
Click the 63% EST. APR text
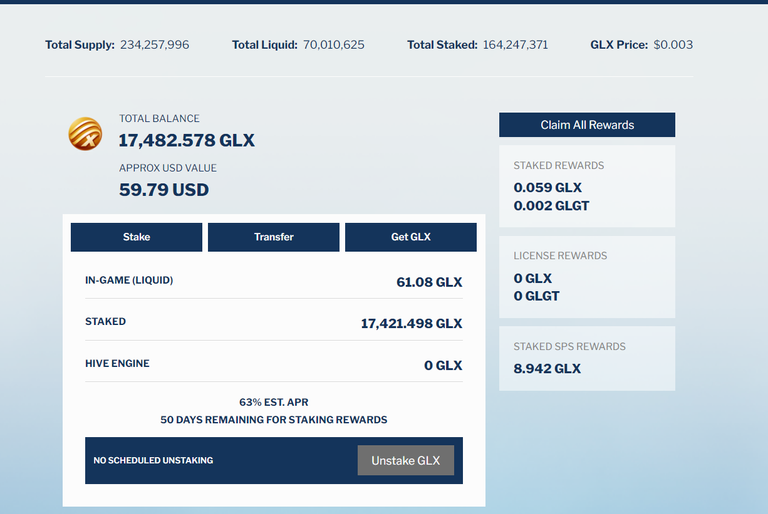tap(273, 402)
